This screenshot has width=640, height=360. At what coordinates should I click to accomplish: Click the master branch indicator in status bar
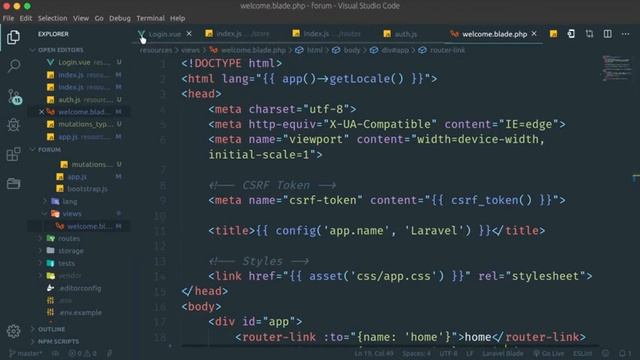[x=26, y=353]
